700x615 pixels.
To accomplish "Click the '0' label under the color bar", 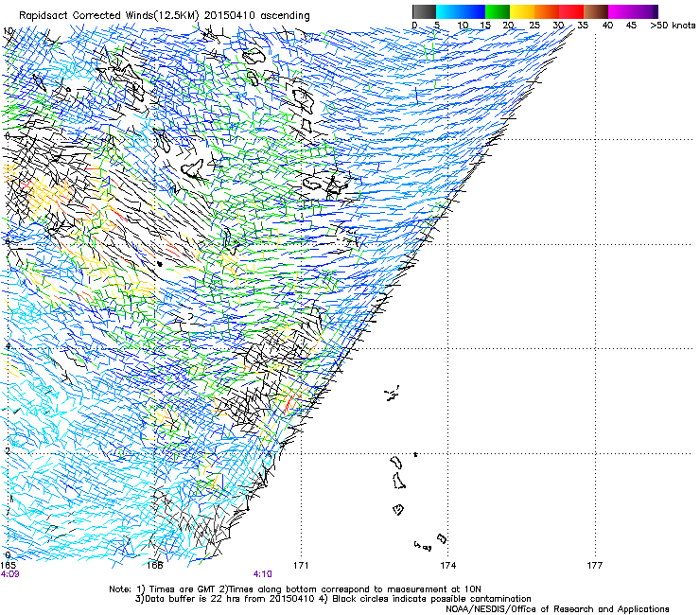I will click(414, 26).
